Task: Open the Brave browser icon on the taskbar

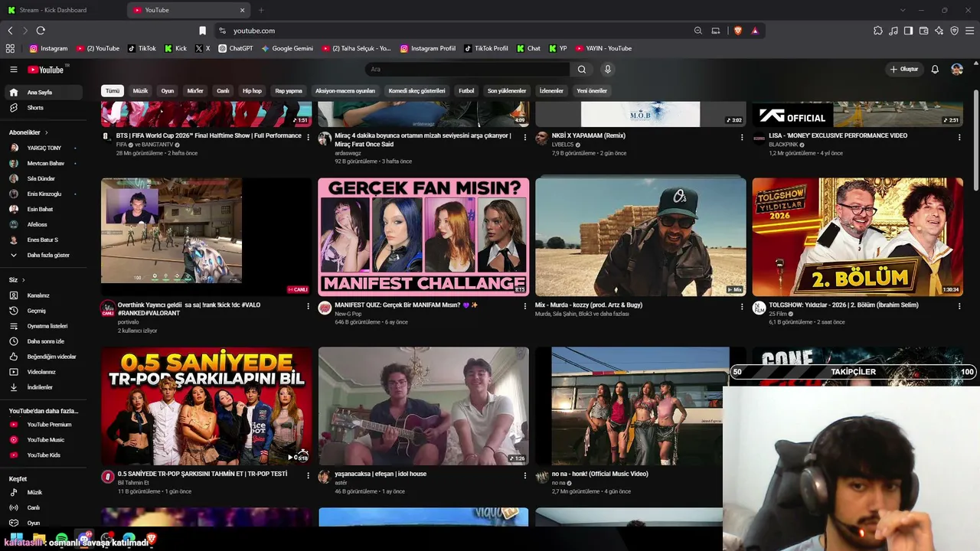Action: [151, 539]
